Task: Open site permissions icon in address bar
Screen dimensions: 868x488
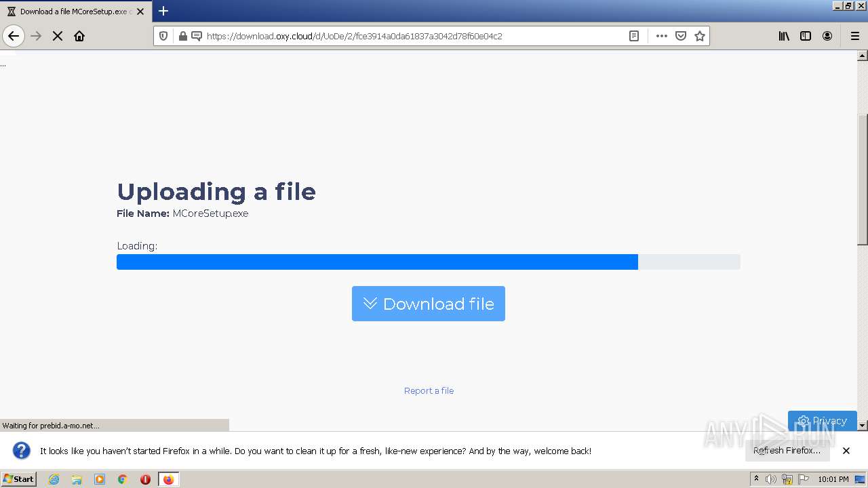Action: coord(196,36)
